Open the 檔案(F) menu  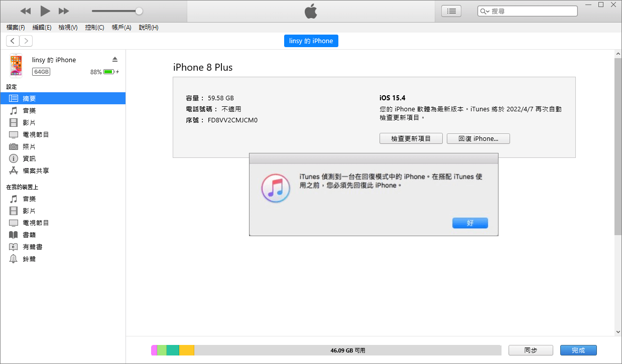click(15, 28)
